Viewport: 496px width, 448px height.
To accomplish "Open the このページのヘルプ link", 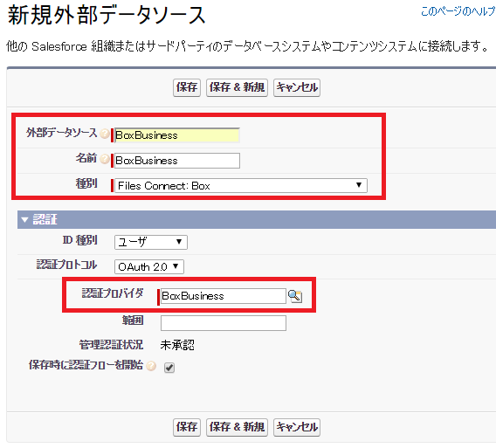I will [x=458, y=11].
